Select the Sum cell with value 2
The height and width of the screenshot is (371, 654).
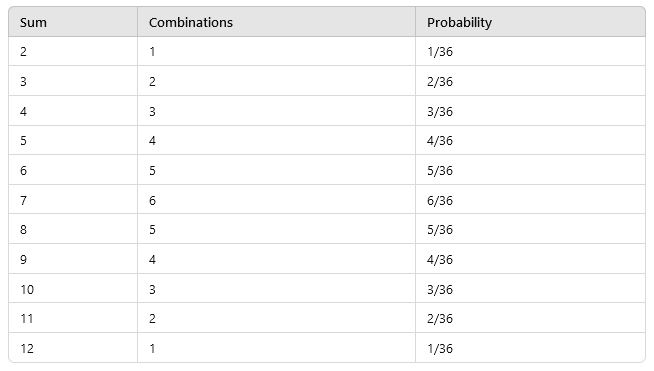[x=73, y=51]
